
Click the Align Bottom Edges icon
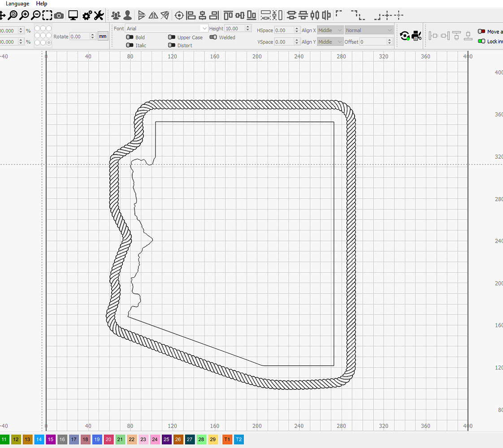[x=251, y=15]
